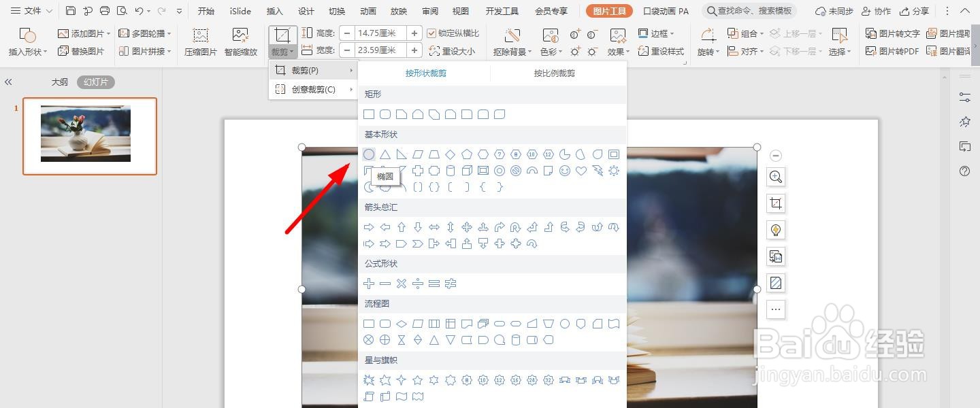This screenshot has width=980, height=408.
Task: Select the cube crop shape
Action: (x=467, y=171)
